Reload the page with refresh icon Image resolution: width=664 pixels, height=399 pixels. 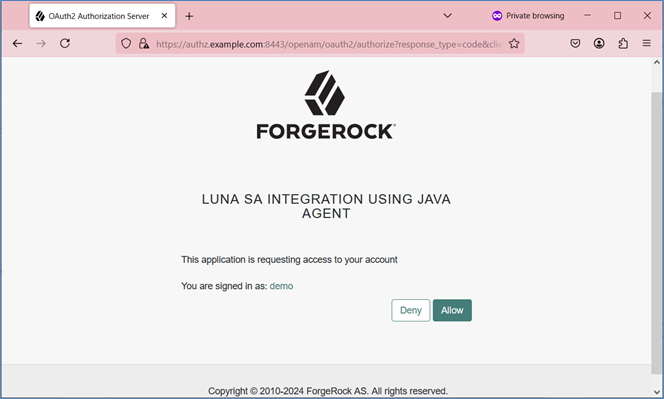click(65, 43)
